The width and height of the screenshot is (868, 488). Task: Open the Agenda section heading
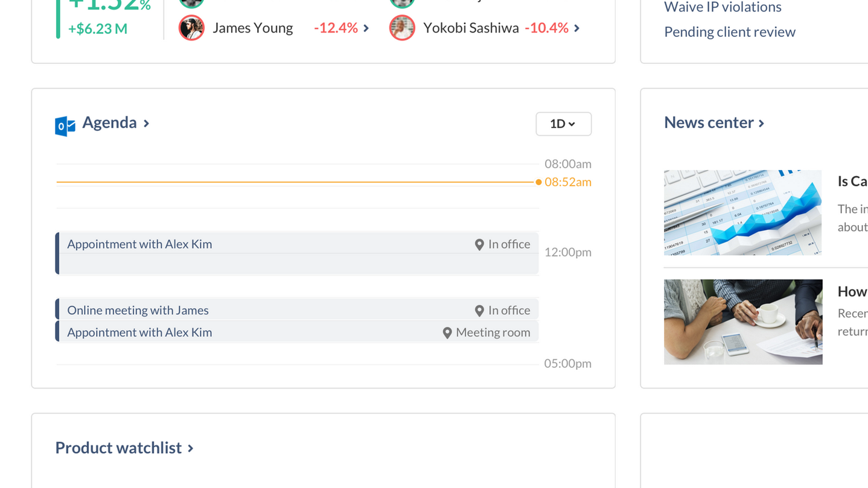click(110, 122)
